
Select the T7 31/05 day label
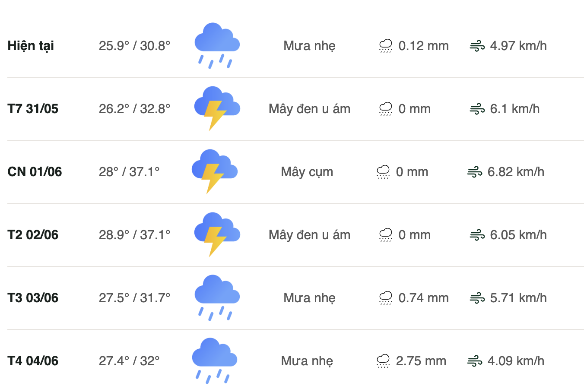(33, 109)
